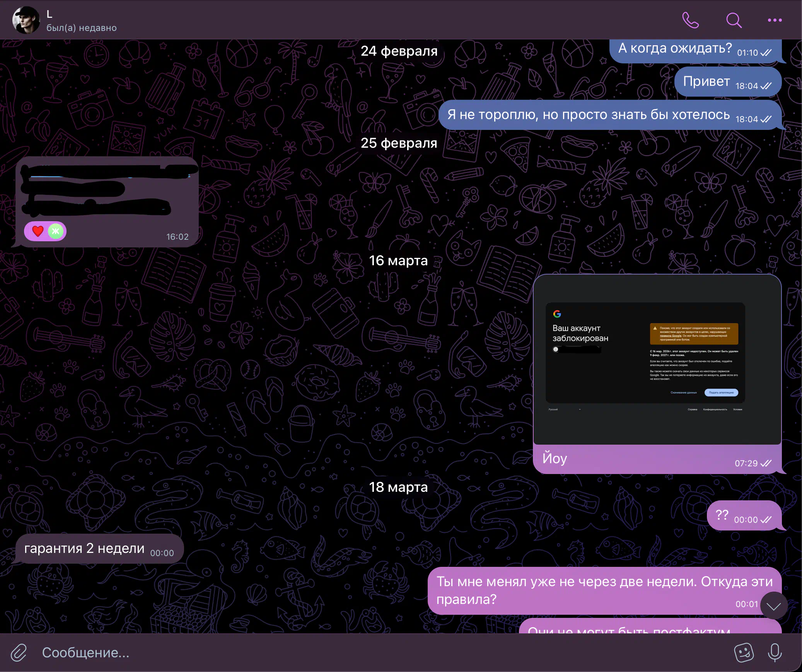
Task: Click the 'Привет' message bubble
Action: coord(706,82)
